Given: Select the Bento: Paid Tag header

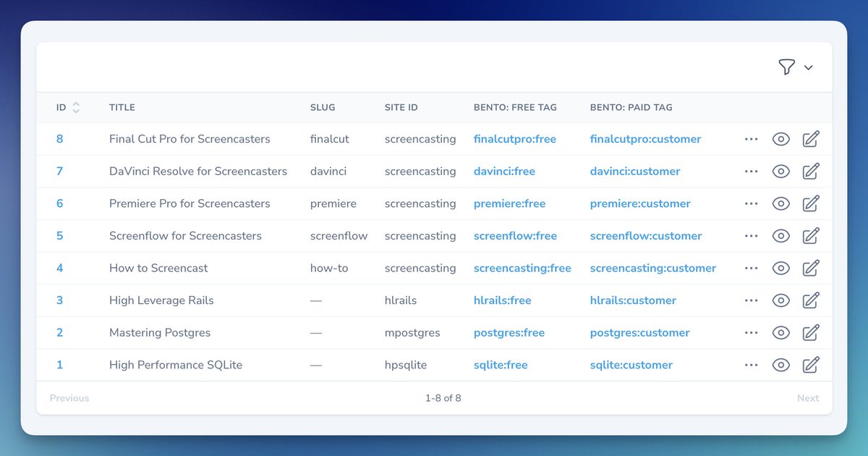Looking at the screenshot, I should tap(631, 107).
